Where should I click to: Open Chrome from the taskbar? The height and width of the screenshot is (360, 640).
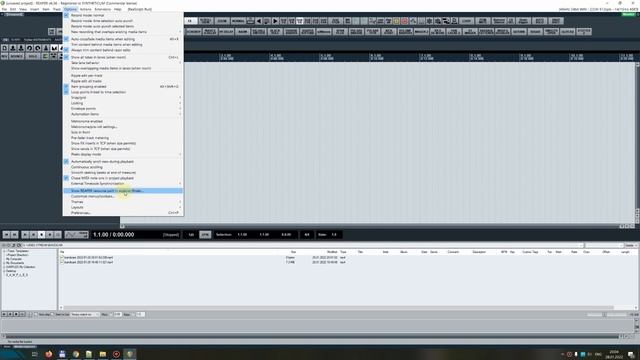(x=76, y=354)
